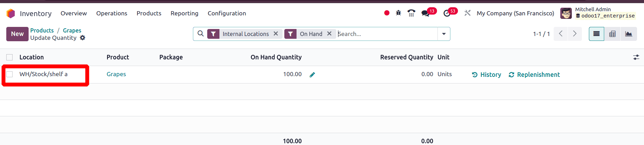Open the Operations menu
The height and width of the screenshot is (145, 644).
coord(112,13)
